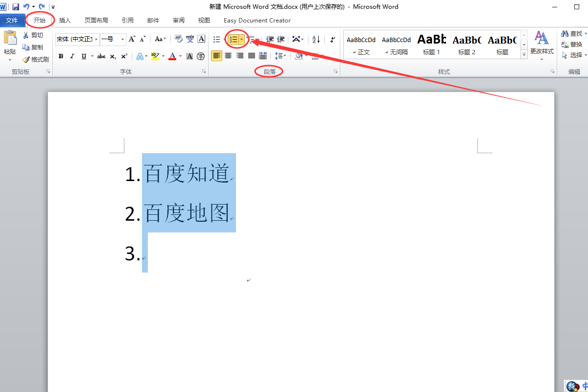Apply the 无间隔 (No Spacing) style
Viewport: 588px width, 392px height.
[x=397, y=45]
